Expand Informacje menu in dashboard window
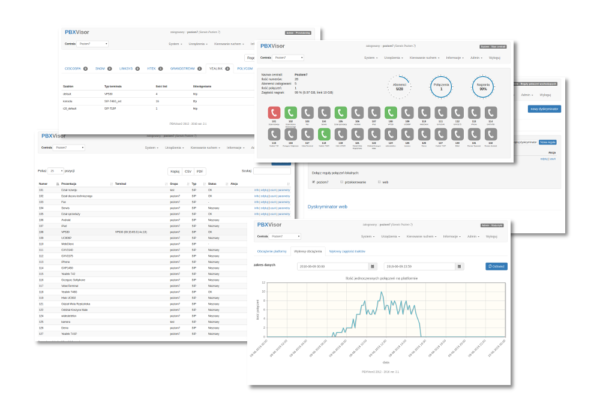This screenshot has width=600, height=415. pos(455,58)
